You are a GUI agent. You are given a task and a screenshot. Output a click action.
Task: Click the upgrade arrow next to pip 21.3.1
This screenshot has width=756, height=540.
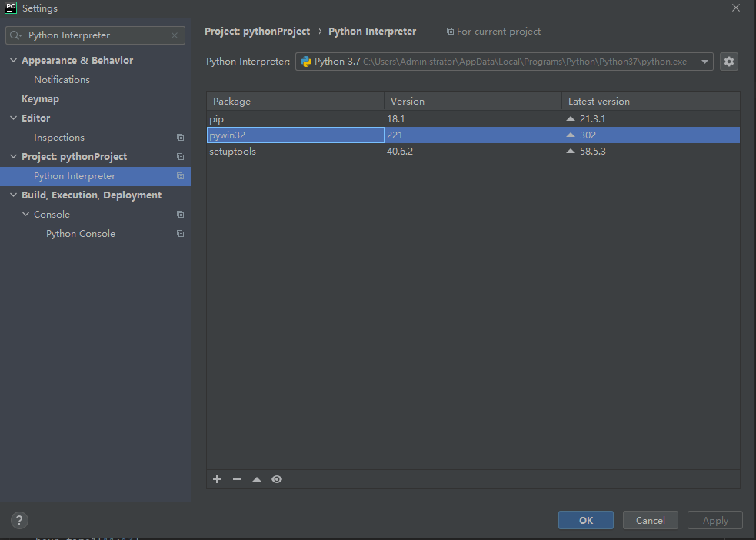click(571, 118)
